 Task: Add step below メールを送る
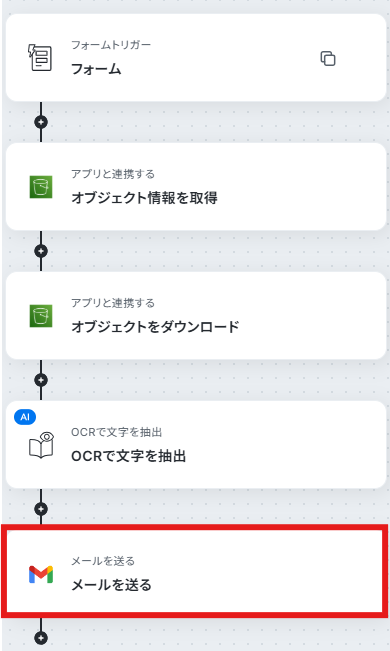tap(41, 638)
